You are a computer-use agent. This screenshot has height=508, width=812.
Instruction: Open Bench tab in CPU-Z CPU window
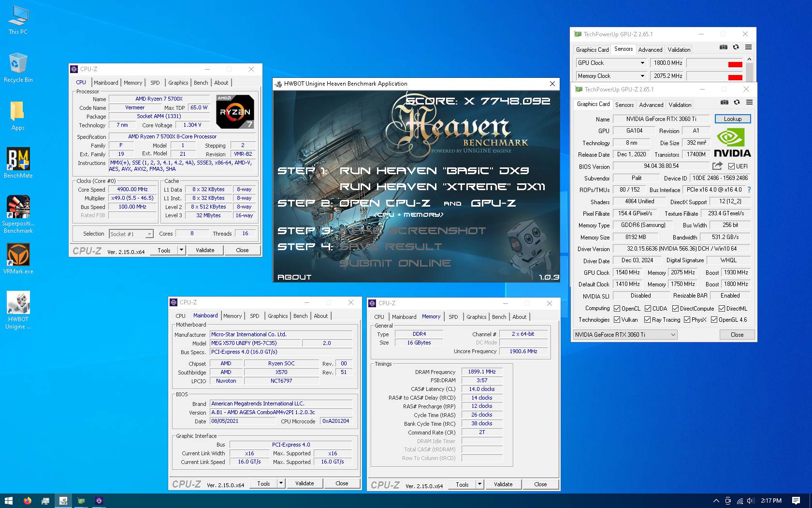(x=201, y=83)
